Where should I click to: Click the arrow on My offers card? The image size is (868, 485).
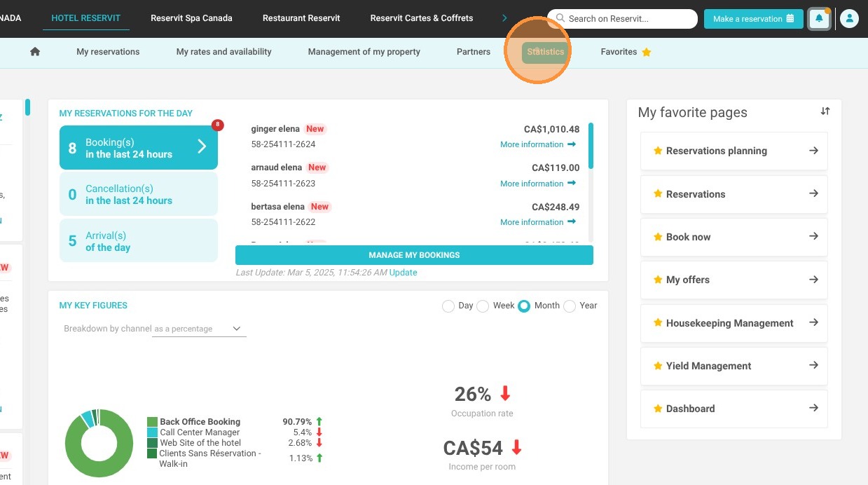click(813, 280)
